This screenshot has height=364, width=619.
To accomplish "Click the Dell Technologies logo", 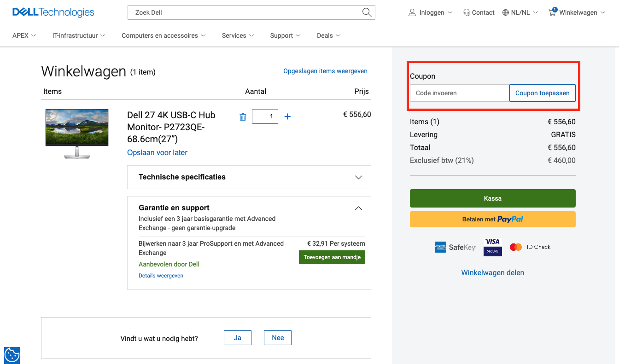I will pyautogui.click(x=53, y=12).
